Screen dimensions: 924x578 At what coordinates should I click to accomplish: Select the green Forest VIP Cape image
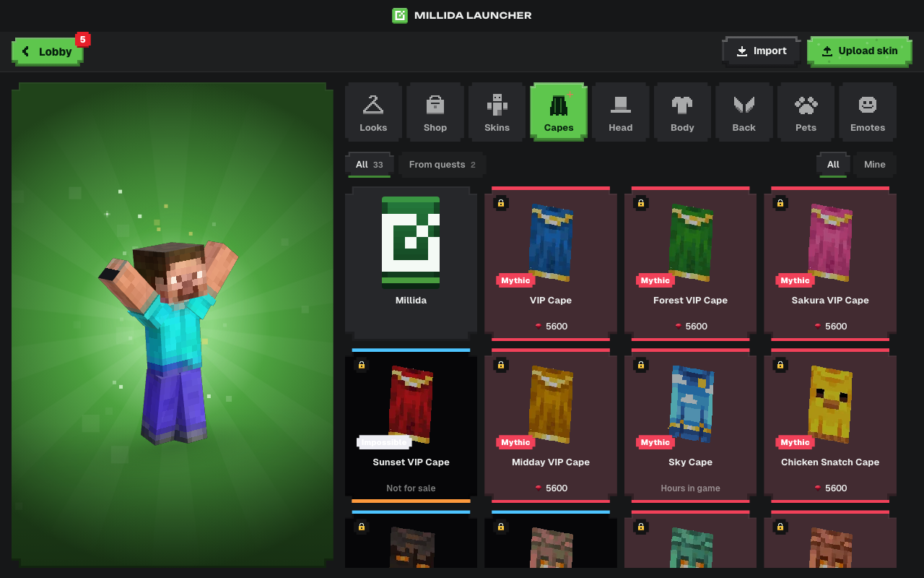tap(691, 243)
